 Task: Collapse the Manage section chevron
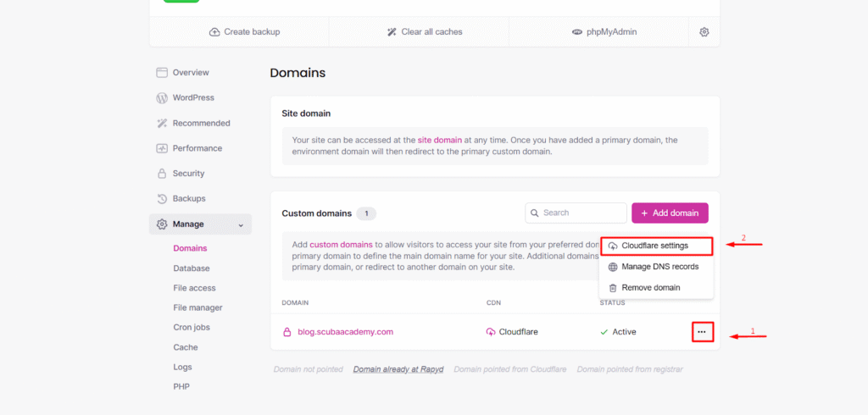[241, 224]
